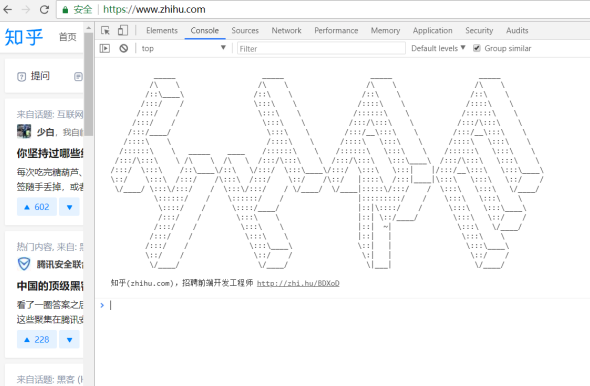
Task: Open the Memory tab
Action: [385, 30]
